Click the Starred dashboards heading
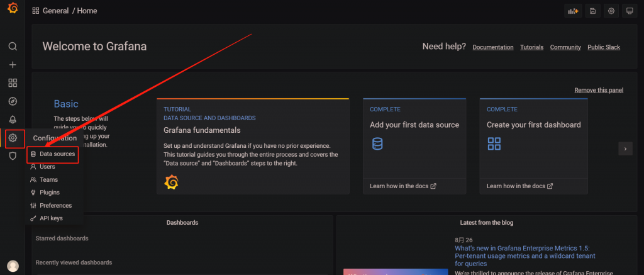 (62, 239)
